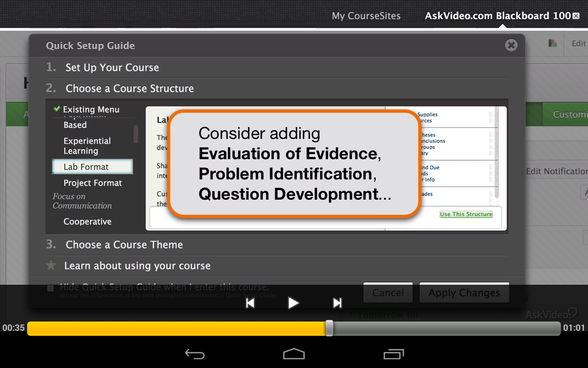588x368 pixels.
Task: Close the Quick Setup Guide dialog
Action: coord(511,45)
